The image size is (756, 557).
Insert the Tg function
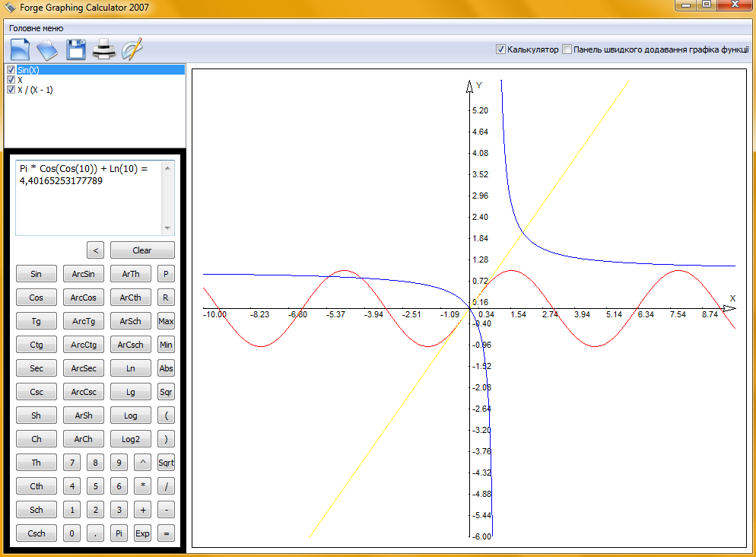coord(37,321)
